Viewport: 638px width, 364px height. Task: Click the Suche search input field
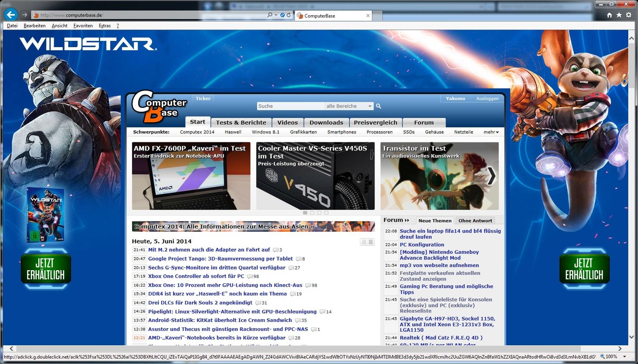pyautogui.click(x=291, y=106)
